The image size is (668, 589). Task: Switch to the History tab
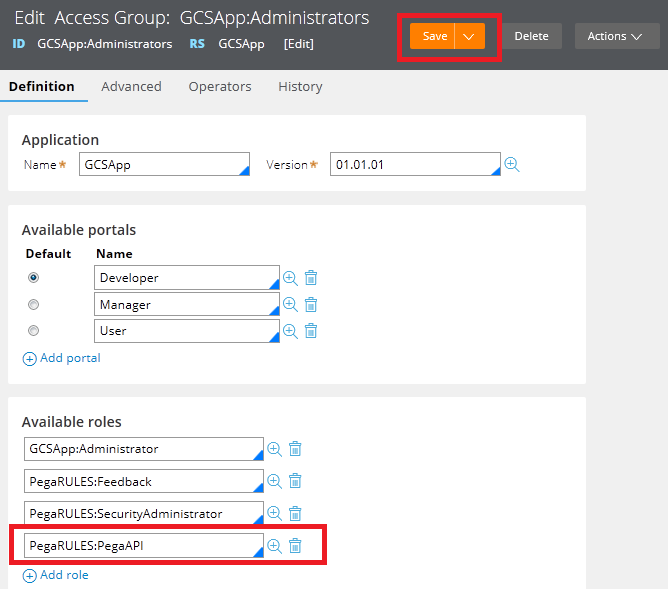(x=300, y=86)
